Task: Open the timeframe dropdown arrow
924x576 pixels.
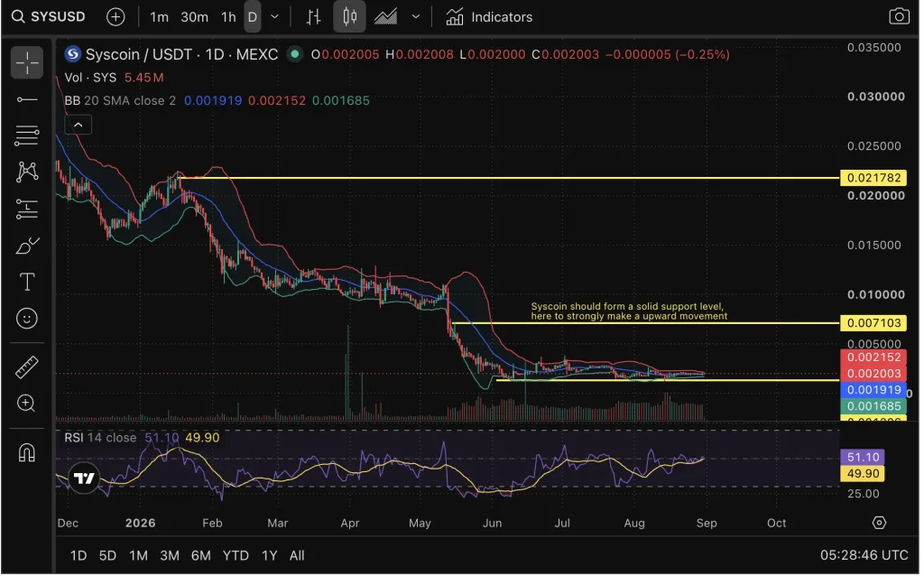Action: pyautogui.click(x=274, y=17)
